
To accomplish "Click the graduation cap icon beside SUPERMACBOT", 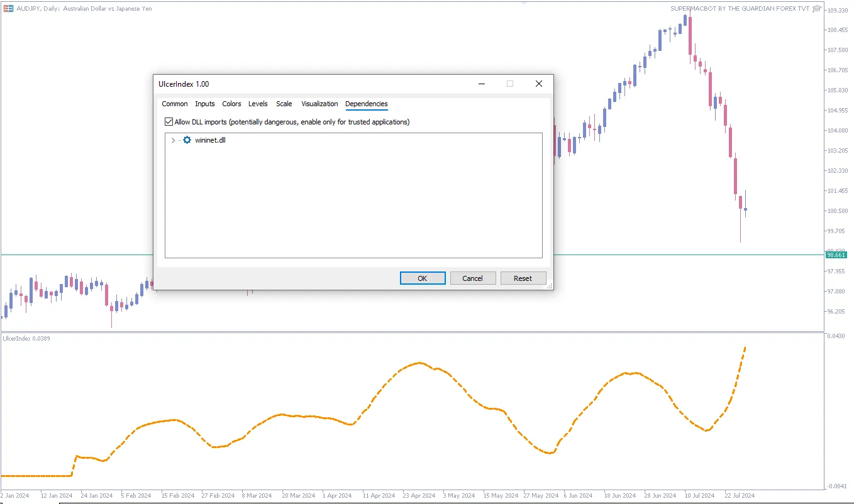I will (817, 9).
